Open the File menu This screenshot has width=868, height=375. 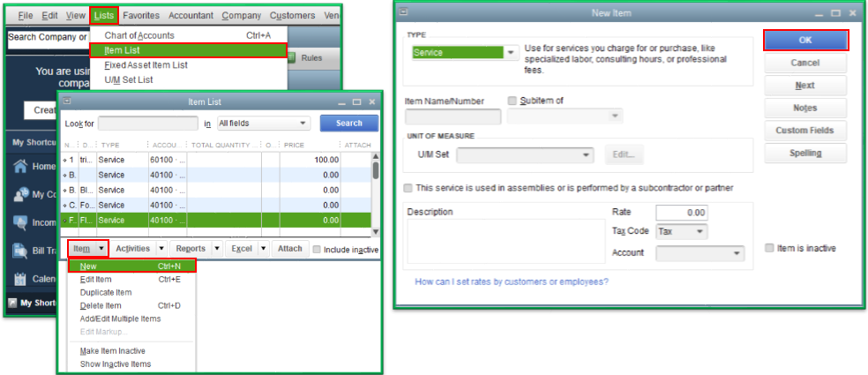26,16
